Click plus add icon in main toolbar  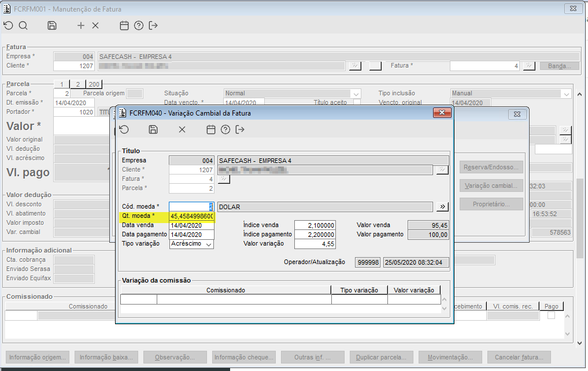80,25
